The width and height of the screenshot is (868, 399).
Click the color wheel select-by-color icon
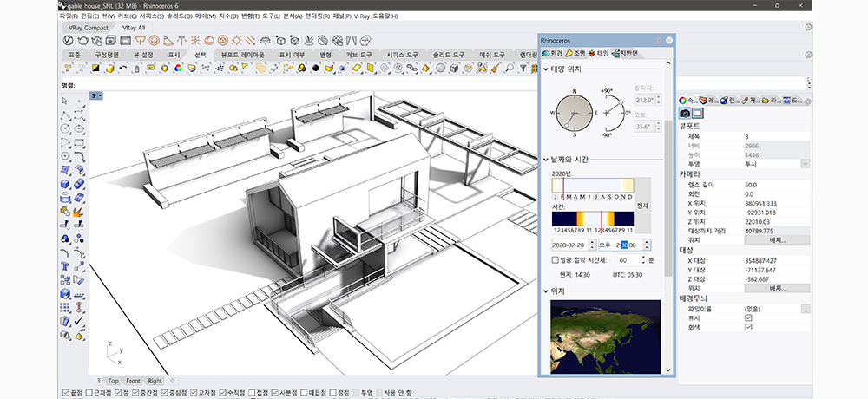tap(178, 68)
